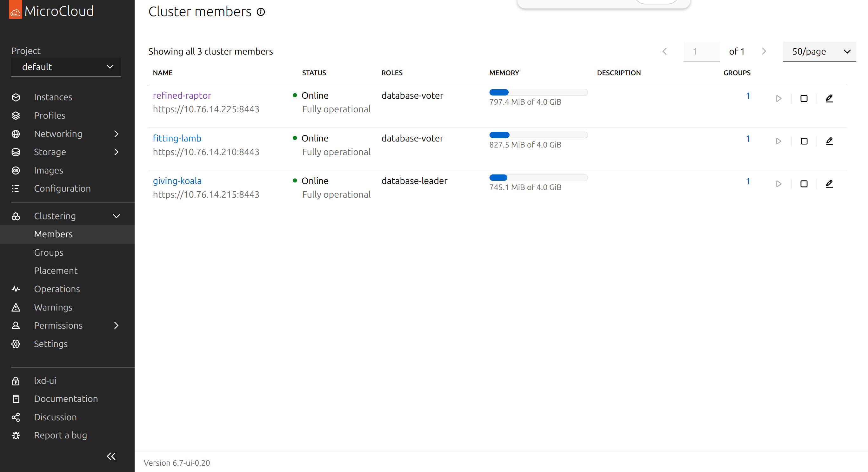Go to the Instances page
This screenshot has height=472, width=868.
[x=53, y=97]
